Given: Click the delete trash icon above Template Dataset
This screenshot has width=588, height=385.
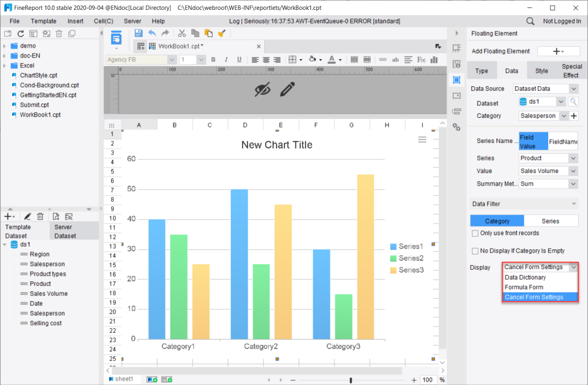Looking at the screenshot, I should click(40, 216).
